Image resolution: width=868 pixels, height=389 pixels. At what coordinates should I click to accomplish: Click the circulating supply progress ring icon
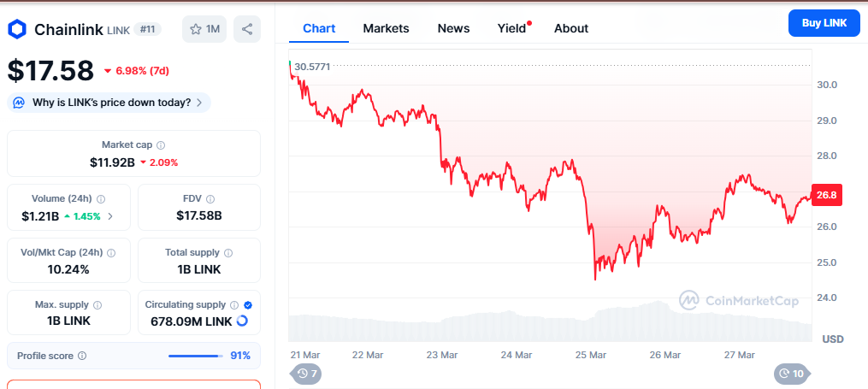click(x=242, y=321)
